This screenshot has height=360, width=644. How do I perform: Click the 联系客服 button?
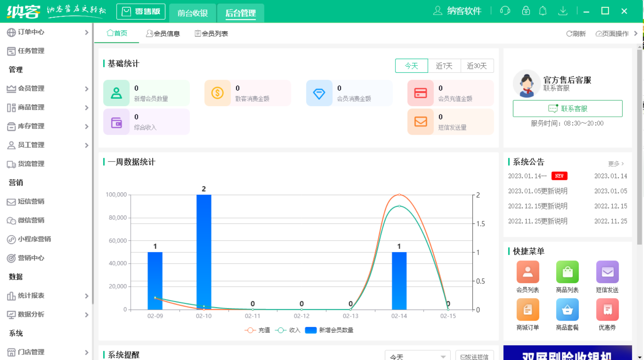(567, 108)
